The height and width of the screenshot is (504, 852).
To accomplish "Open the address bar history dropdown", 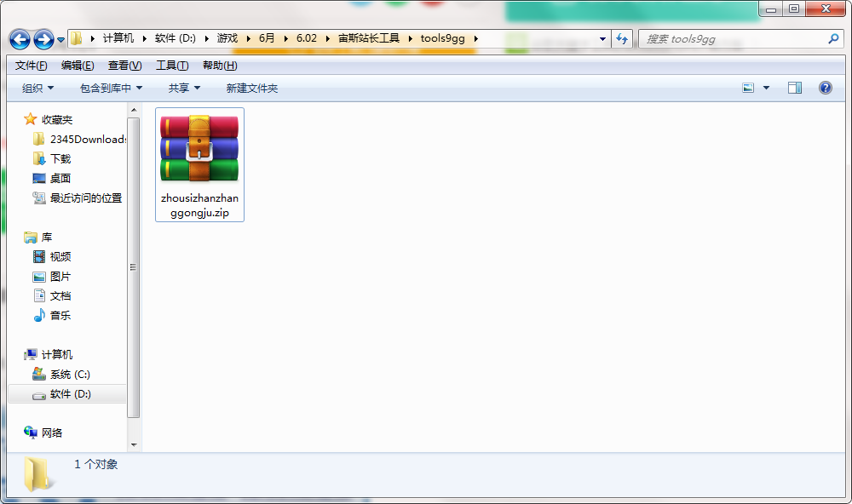I will click(602, 39).
